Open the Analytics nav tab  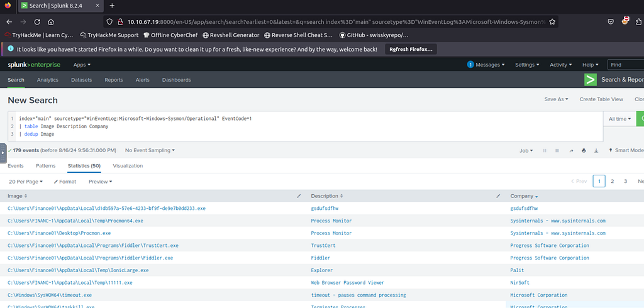pyautogui.click(x=48, y=80)
